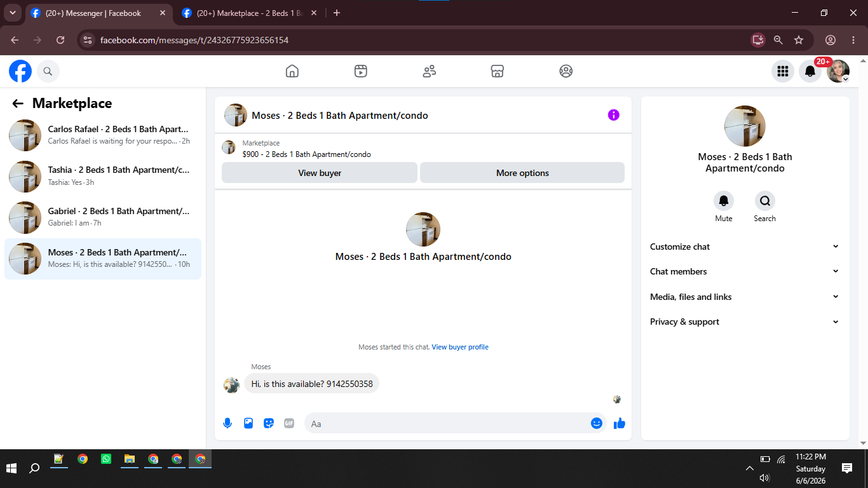Screen dimensions: 868x488
Task: Attach a photo file to message
Action: [248, 423]
